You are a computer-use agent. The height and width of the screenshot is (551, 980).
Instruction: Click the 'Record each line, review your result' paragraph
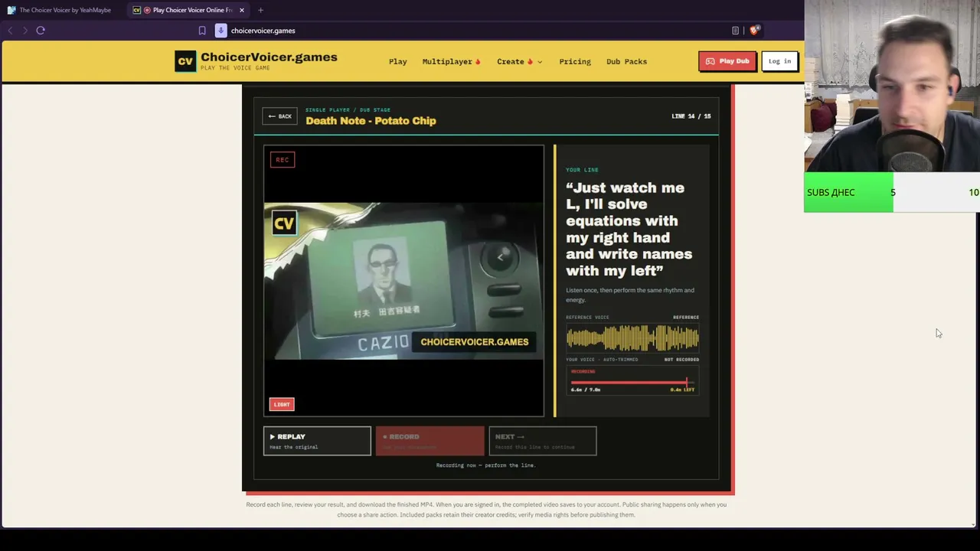click(x=486, y=510)
